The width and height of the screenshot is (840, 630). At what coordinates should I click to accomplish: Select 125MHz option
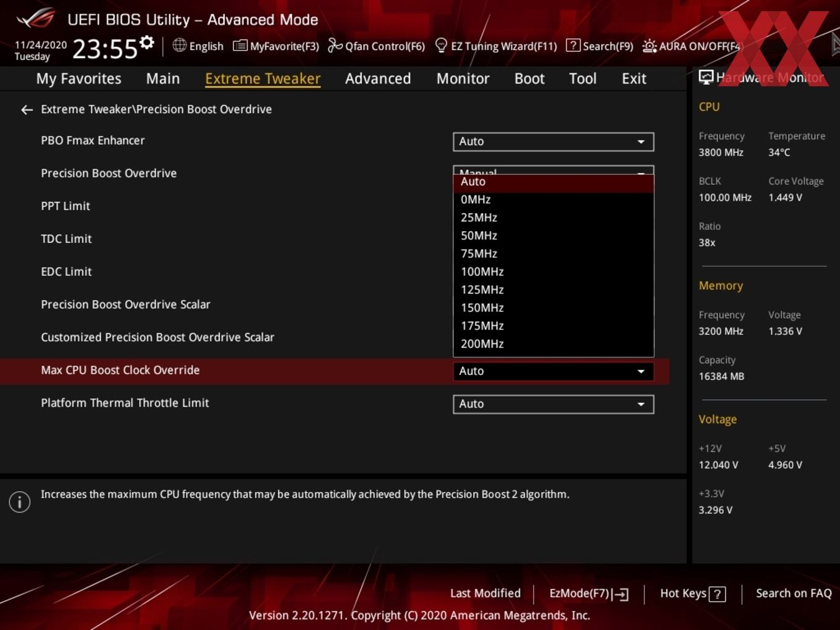[553, 290]
